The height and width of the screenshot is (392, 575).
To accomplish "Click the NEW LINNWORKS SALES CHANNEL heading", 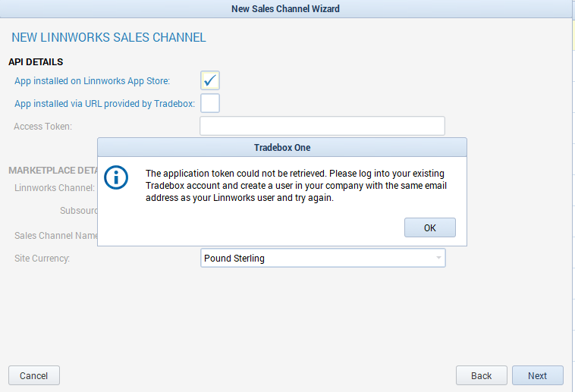I will [x=108, y=37].
